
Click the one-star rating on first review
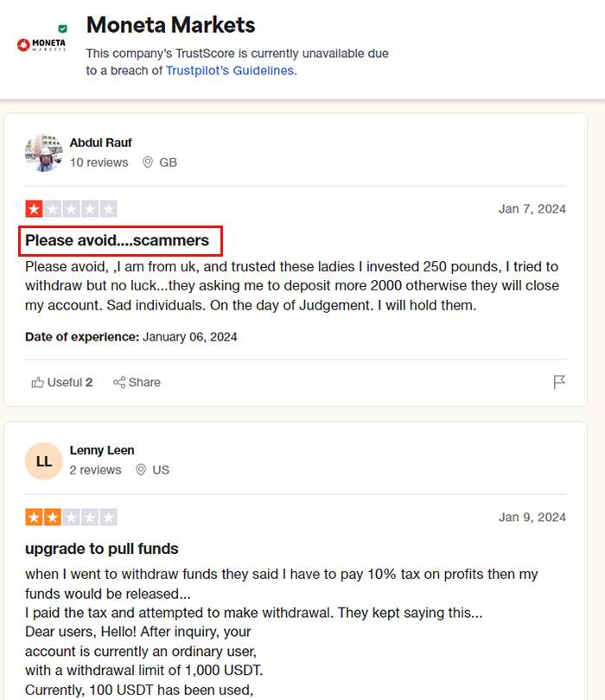click(71, 208)
